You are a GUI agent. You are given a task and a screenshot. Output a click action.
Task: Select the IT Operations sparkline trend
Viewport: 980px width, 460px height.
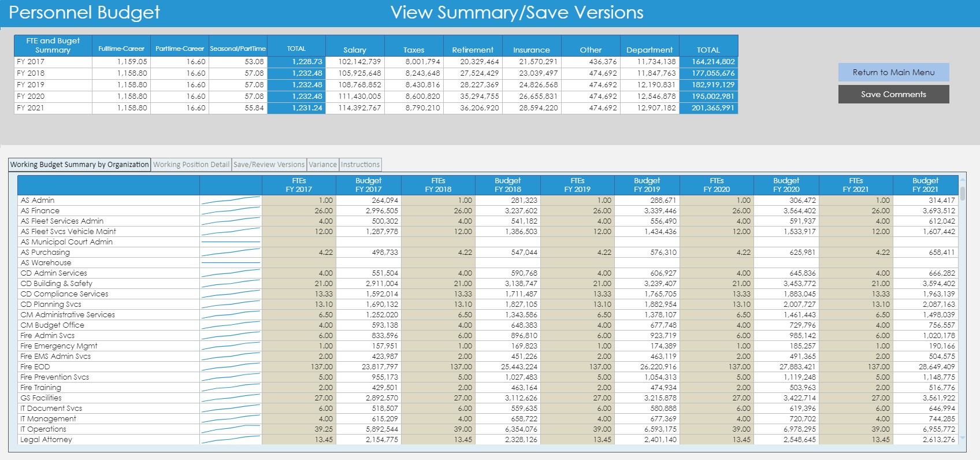coord(231,429)
